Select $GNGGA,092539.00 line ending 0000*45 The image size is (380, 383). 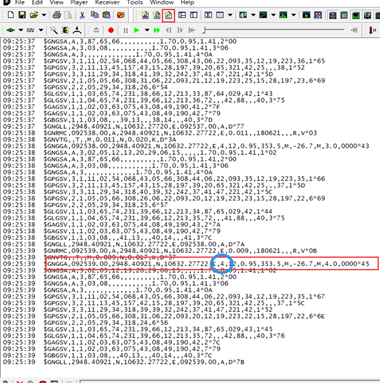pos(206,264)
